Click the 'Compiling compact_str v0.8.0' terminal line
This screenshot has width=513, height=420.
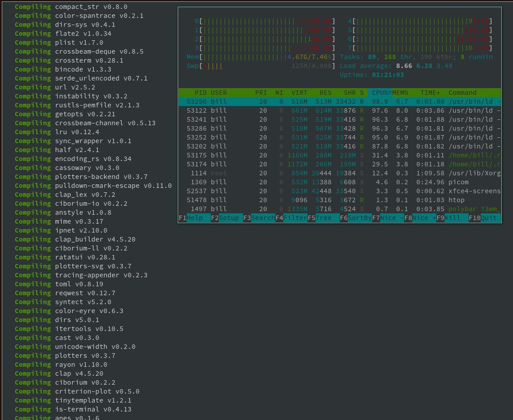(x=71, y=7)
